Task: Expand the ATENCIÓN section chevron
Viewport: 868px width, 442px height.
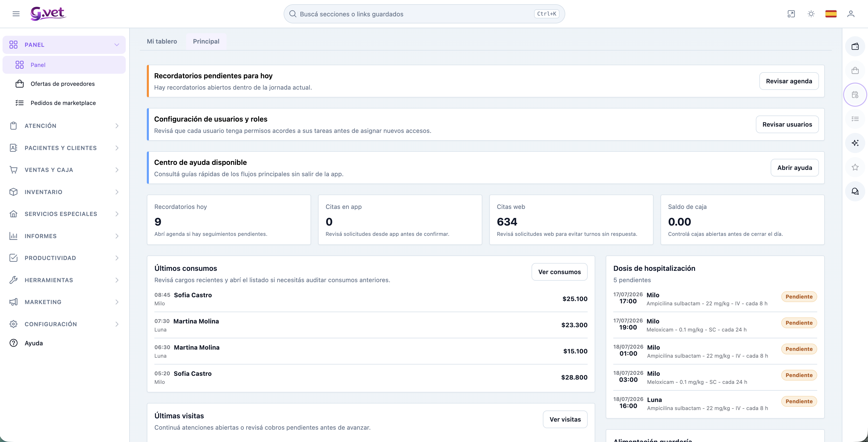Action: pyautogui.click(x=117, y=126)
